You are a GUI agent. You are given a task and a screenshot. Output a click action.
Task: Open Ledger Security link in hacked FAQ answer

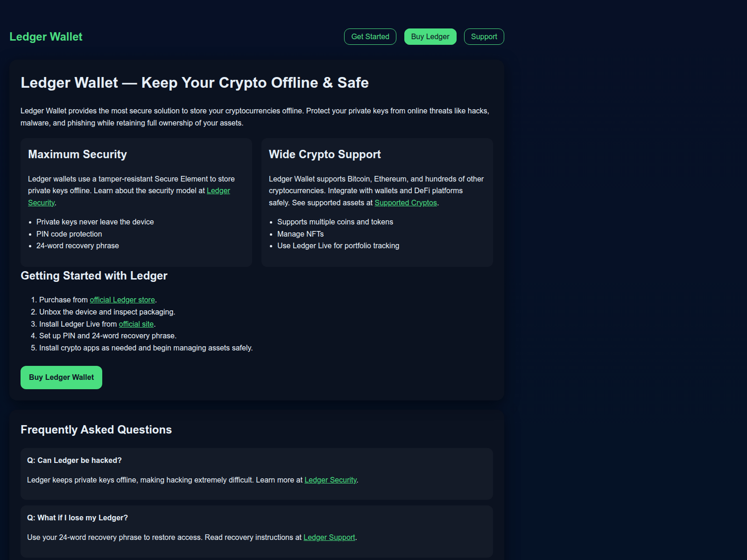331,480
